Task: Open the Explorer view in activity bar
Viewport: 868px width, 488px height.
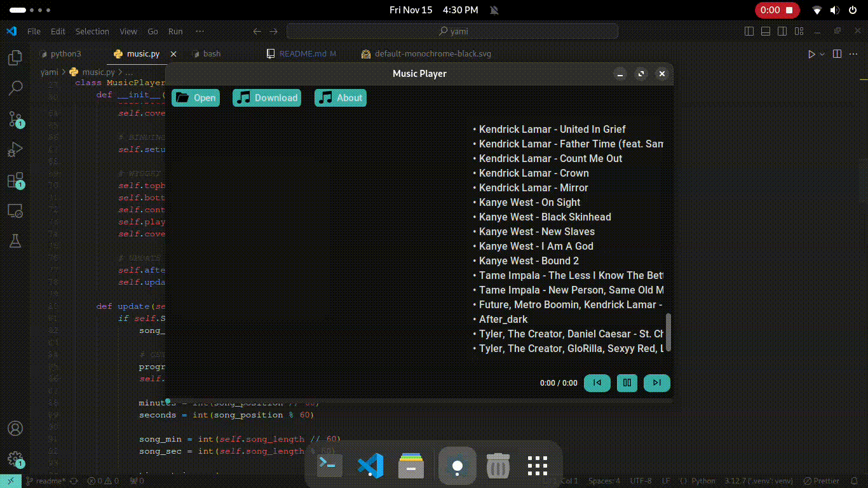Action: tap(15, 58)
